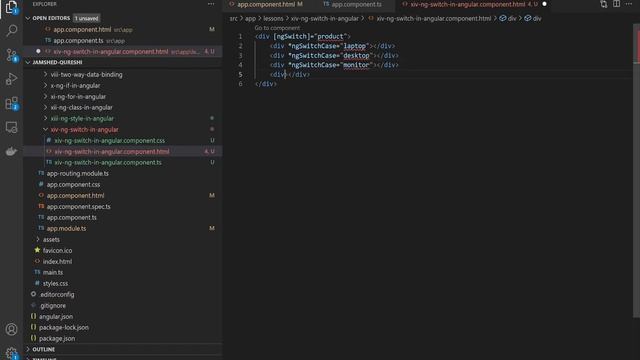Open the Docker view
The height and width of the screenshot is (360, 640).
[x=11, y=151]
